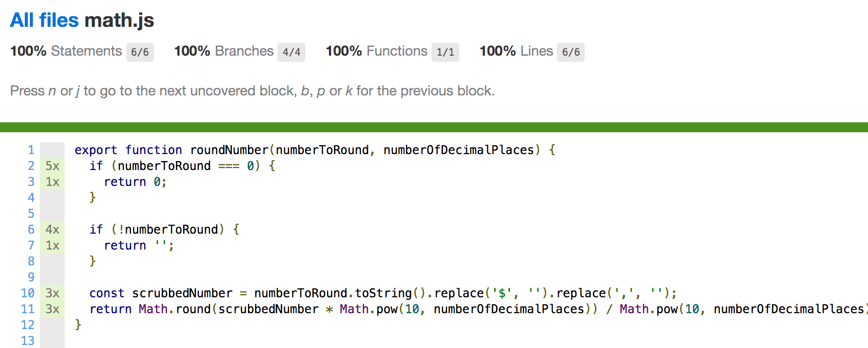
Task: Click the keyboard hint text about uncovered blocks
Action: (252, 91)
